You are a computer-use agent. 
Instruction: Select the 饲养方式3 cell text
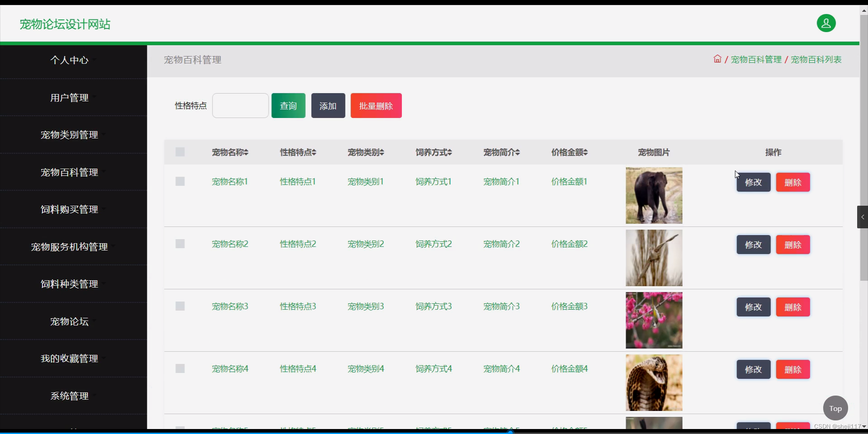434,307
